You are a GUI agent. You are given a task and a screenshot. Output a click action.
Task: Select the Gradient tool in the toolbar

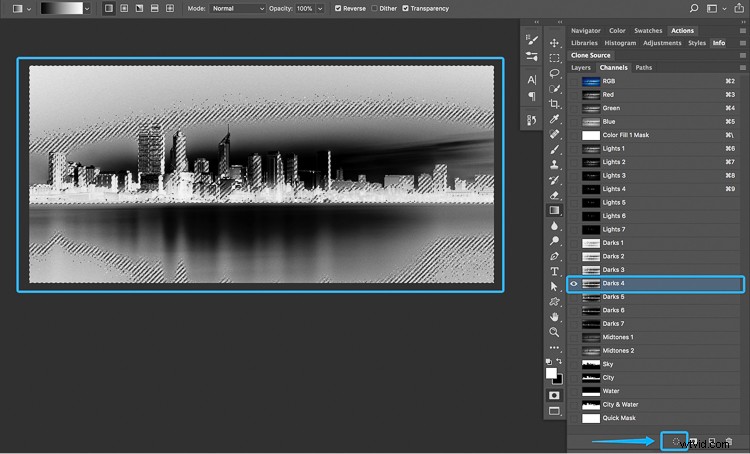[554, 210]
